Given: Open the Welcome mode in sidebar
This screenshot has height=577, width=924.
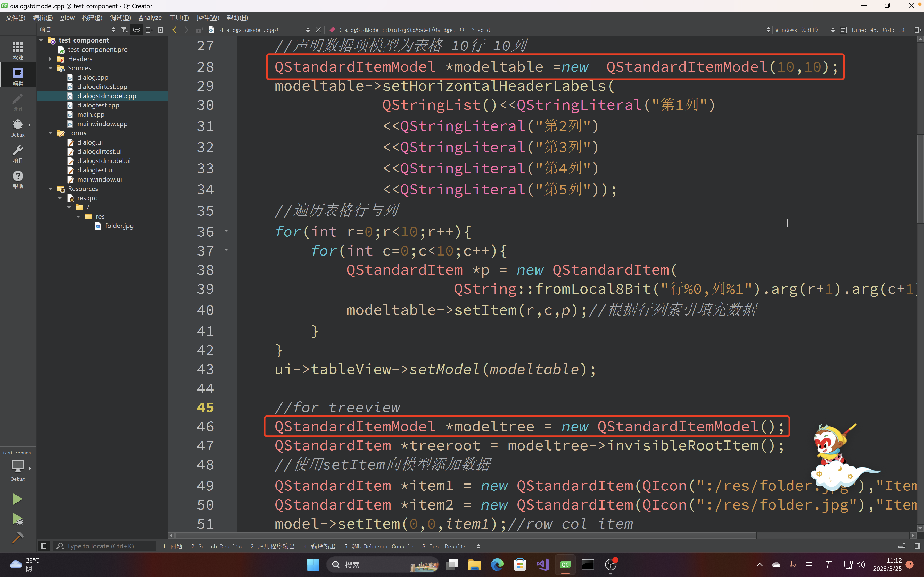Looking at the screenshot, I should (18, 50).
